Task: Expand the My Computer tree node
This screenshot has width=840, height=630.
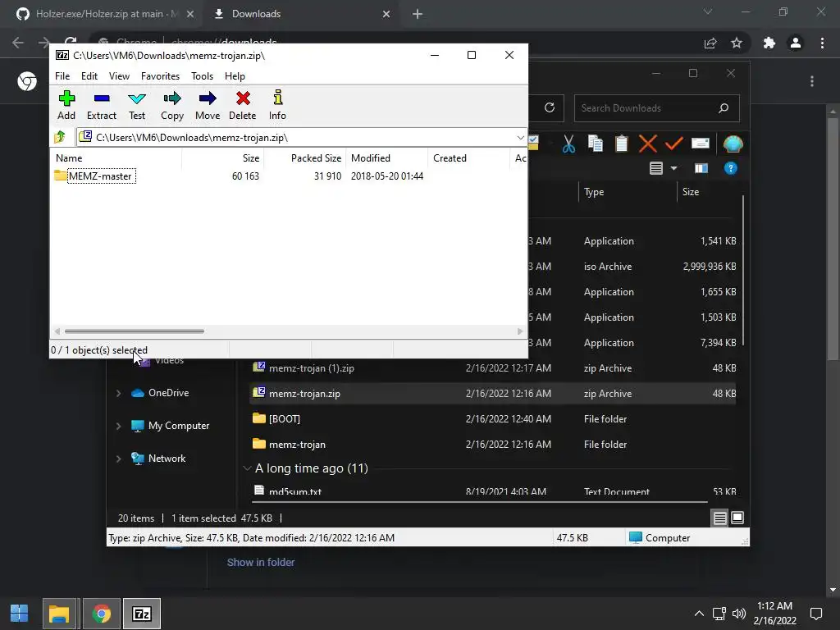Action: (118, 426)
